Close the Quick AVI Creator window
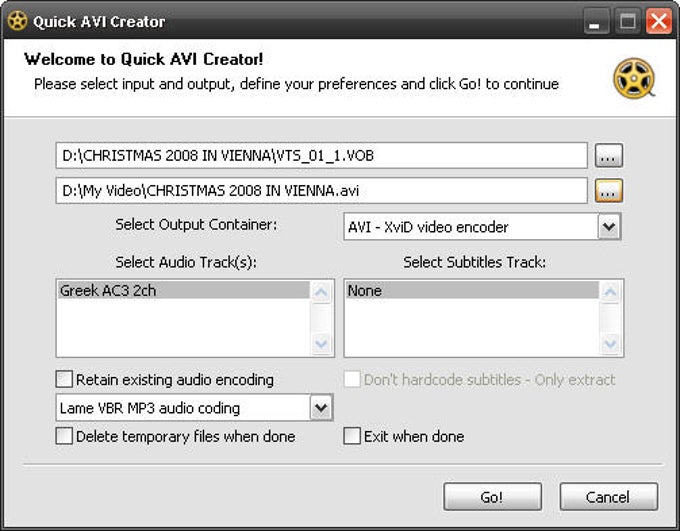Screen dimensions: 680x531 coord(659,21)
